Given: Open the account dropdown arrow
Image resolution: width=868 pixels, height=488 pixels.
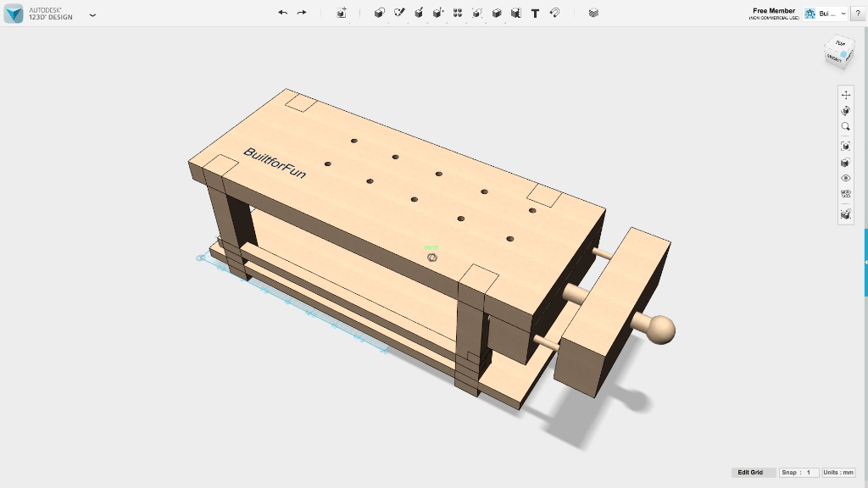Looking at the screenshot, I should (843, 14).
